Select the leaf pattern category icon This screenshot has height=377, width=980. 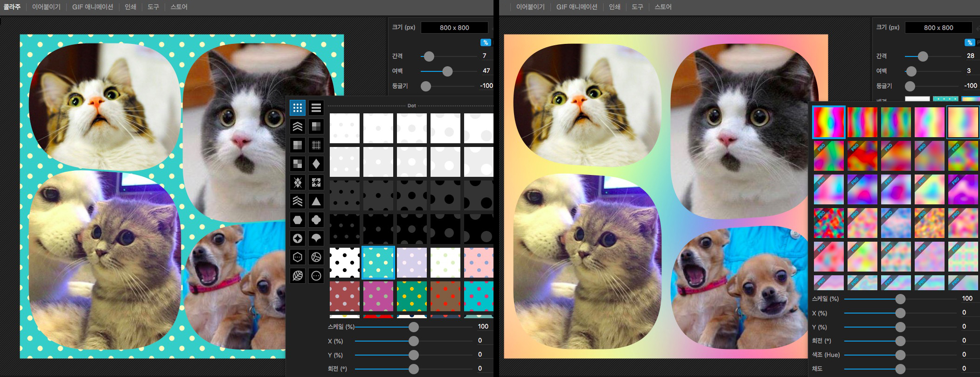[298, 276]
